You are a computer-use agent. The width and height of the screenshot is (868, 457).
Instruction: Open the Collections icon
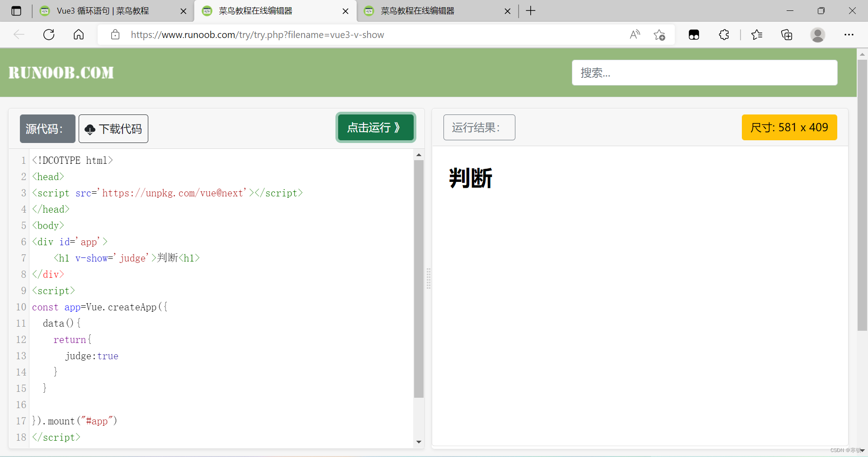(x=787, y=35)
